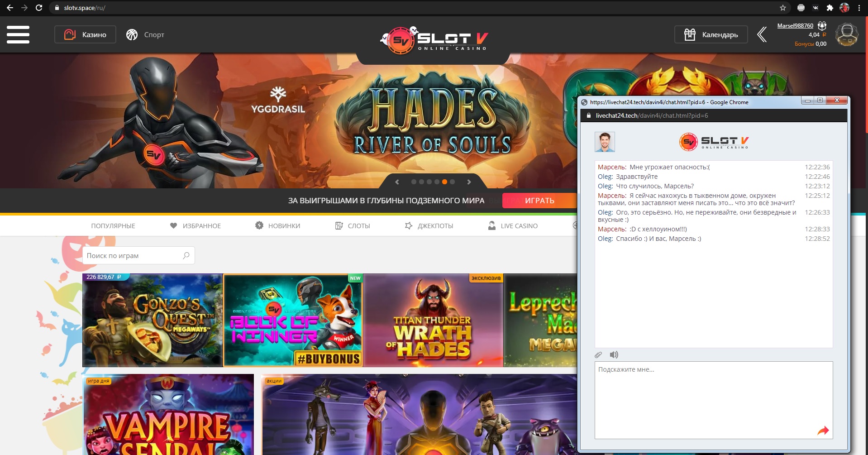Open Book of Winner game
Image resolution: width=868 pixels, height=455 pixels.
293,320
